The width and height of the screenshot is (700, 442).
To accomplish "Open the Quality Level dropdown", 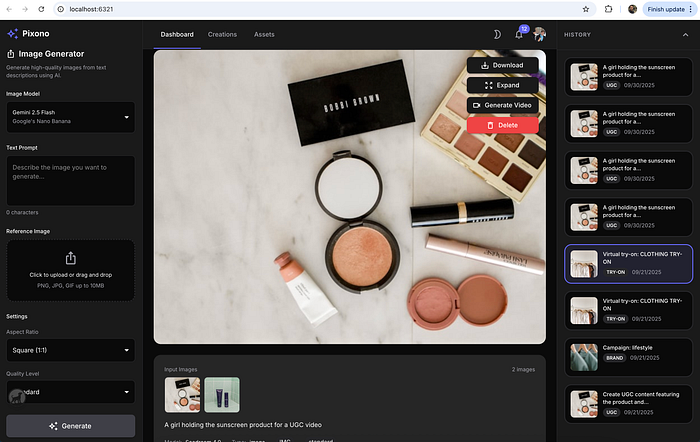I will [70, 392].
